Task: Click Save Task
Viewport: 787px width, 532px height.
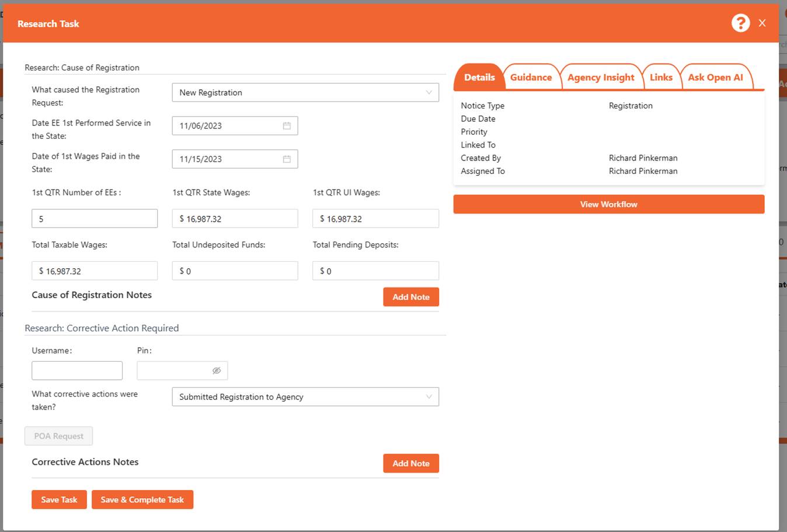Action: tap(59, 499)
